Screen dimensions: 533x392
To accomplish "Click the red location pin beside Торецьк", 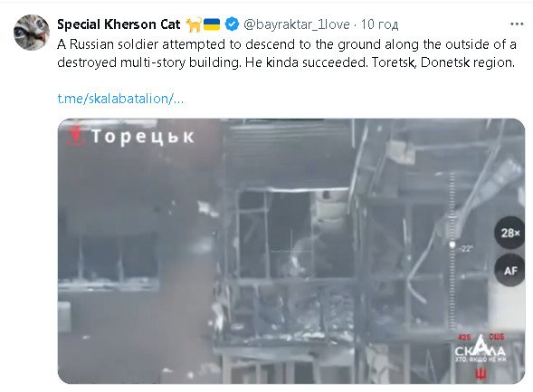I will (75, 135).
